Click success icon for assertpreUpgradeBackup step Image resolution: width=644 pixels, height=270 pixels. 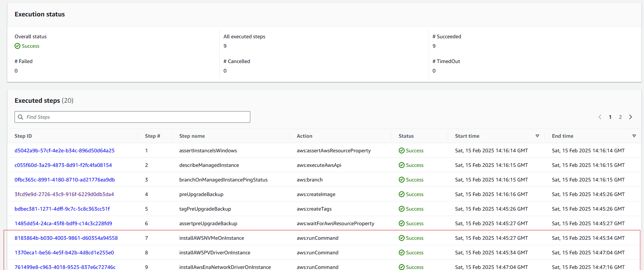coord(402,223)
